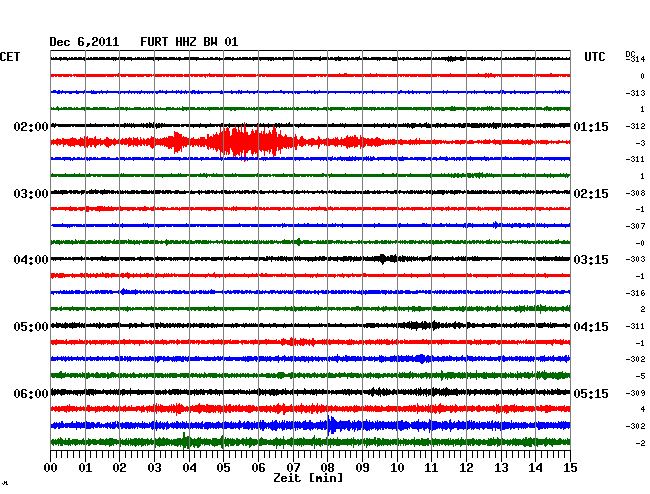
Task: Click the x-axis tick label '10'
Action: coord(397,468)
